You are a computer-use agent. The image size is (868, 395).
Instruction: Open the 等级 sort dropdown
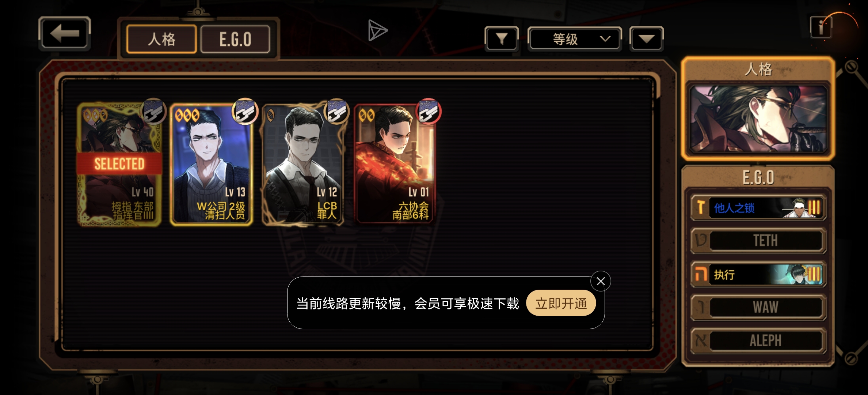575,39
